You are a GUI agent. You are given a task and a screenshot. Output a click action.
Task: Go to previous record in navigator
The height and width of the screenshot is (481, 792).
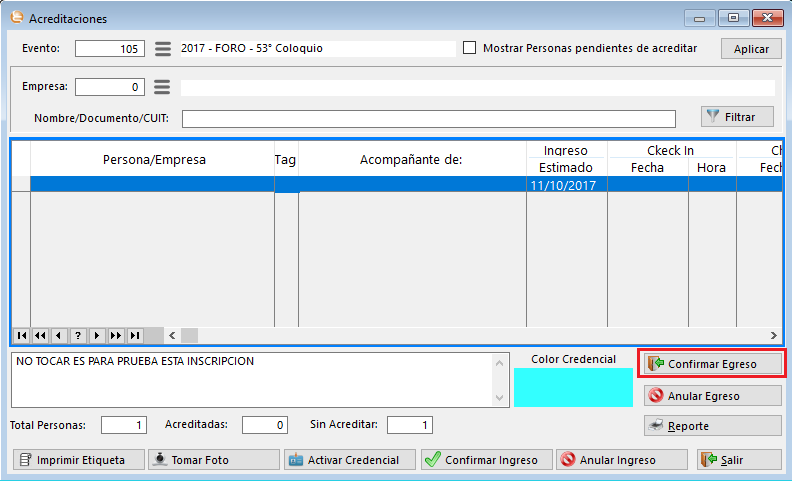[59, 335]
